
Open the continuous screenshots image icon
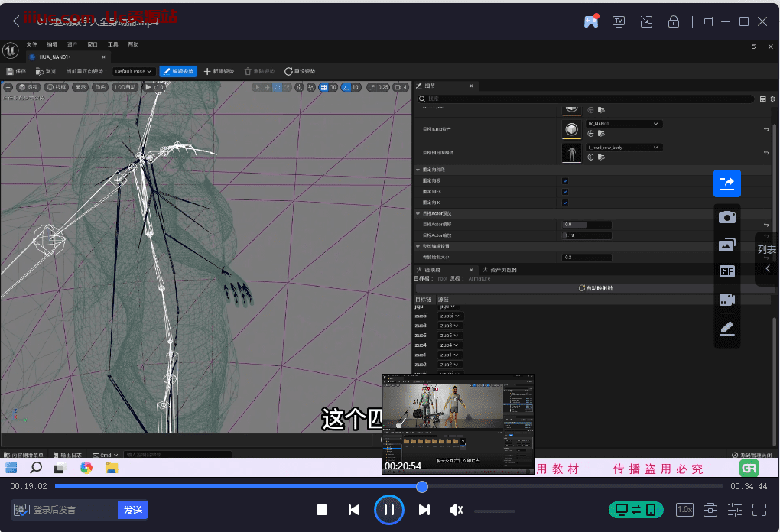coord(726,245)
